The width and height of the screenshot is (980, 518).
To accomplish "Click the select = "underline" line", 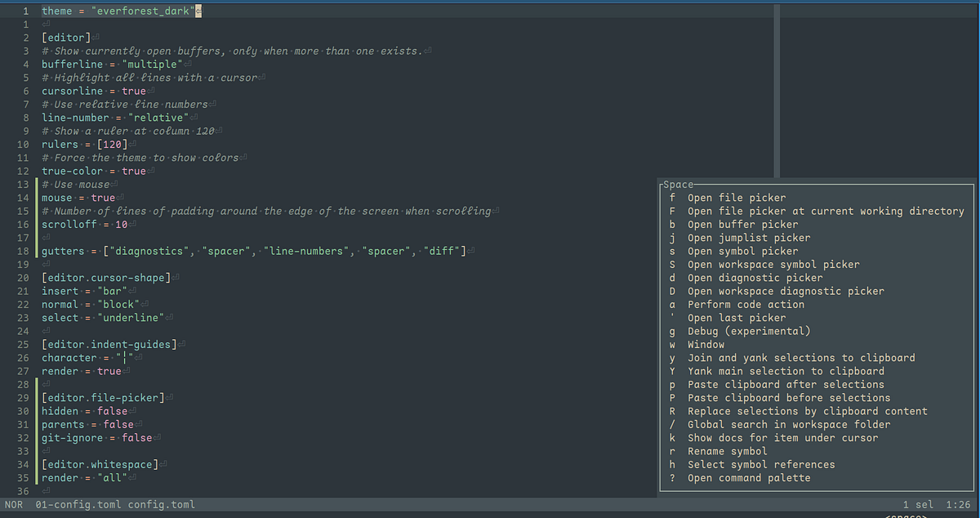I will tap(103, 318).
